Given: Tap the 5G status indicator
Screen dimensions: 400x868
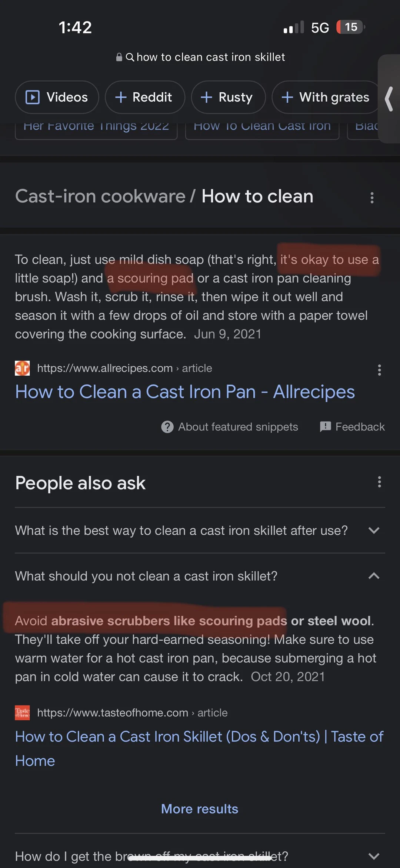Looking at the screenshot, I should (321, 27).
